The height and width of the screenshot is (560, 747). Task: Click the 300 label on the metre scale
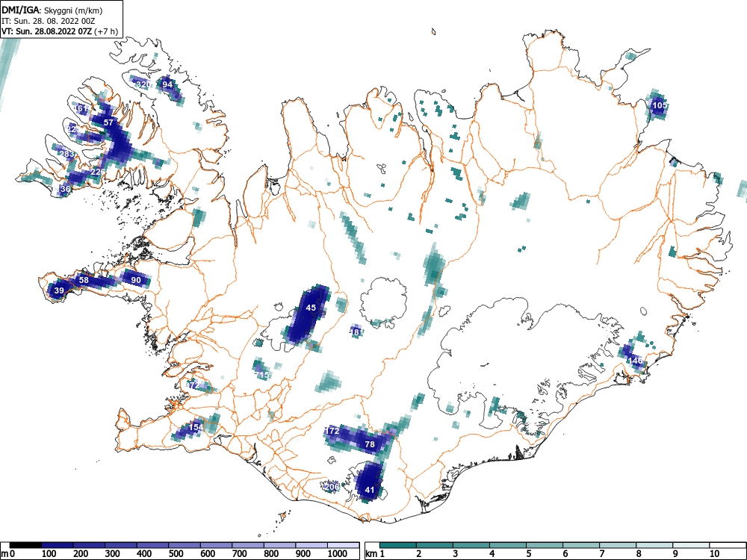(x=113, y=554)
